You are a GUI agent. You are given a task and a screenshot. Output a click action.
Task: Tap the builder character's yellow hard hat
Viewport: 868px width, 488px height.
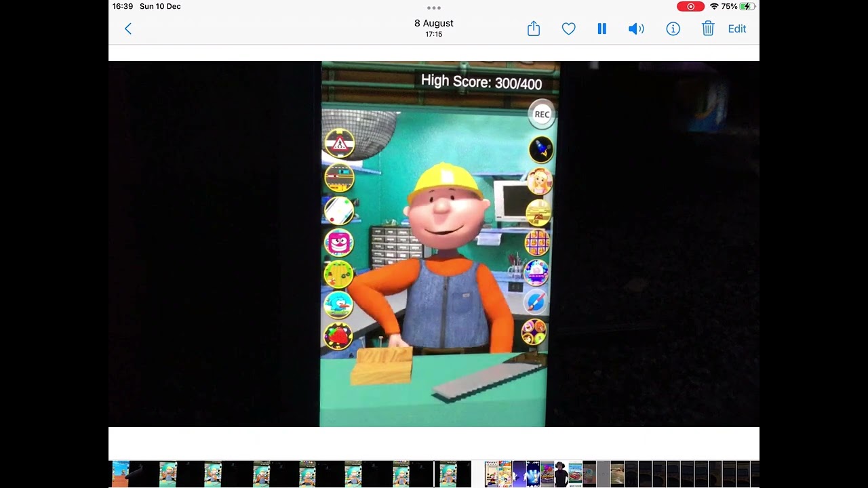pos(444,182)
